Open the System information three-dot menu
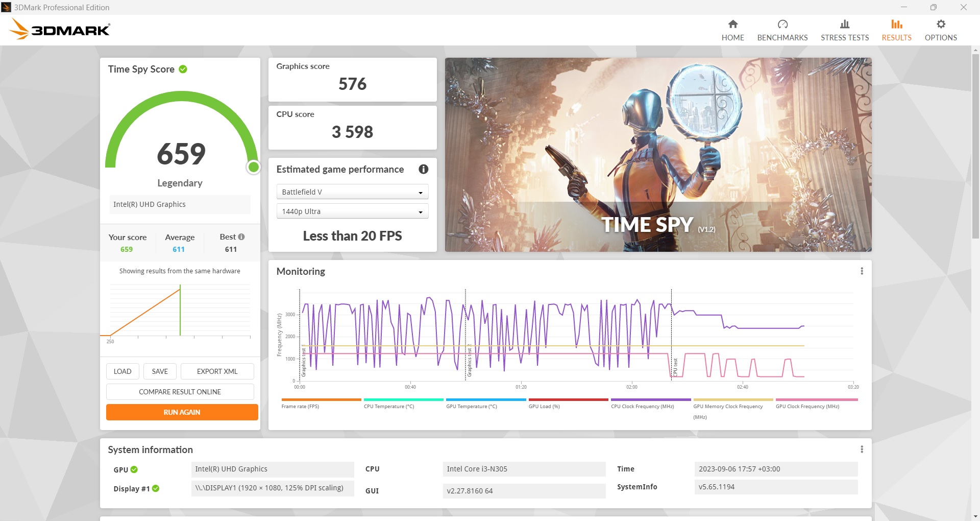 [862, 449]
